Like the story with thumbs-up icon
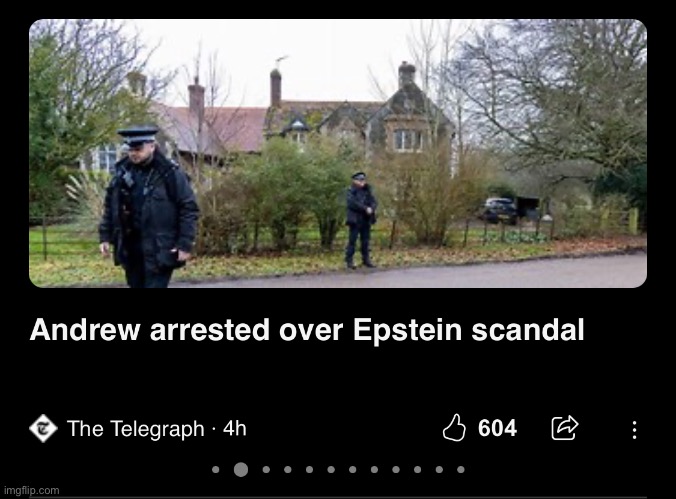 454,428
